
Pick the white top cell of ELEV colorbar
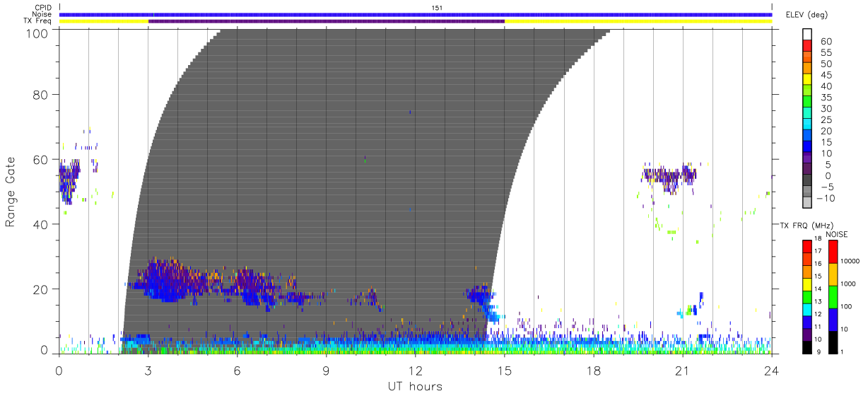click(807, 35)
